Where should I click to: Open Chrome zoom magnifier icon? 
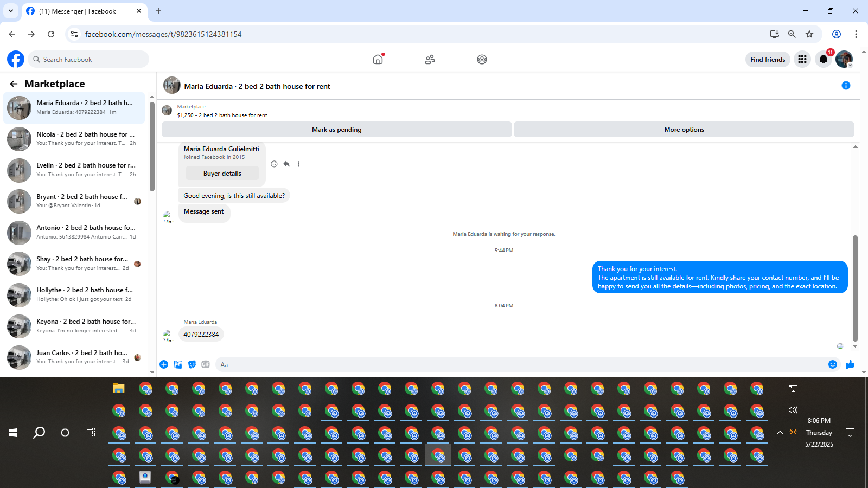[x=792, y=34]
